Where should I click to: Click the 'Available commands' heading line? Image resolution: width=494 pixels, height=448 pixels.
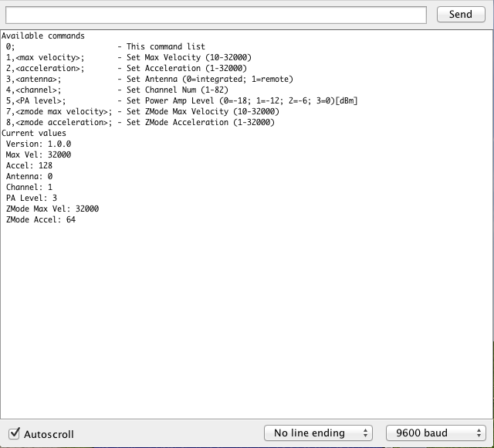pos(43,36)
